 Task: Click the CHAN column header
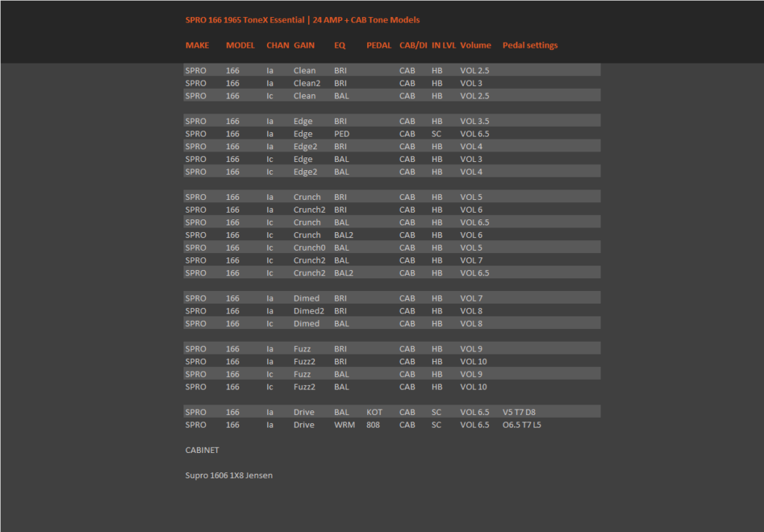(x=278, y=46)
